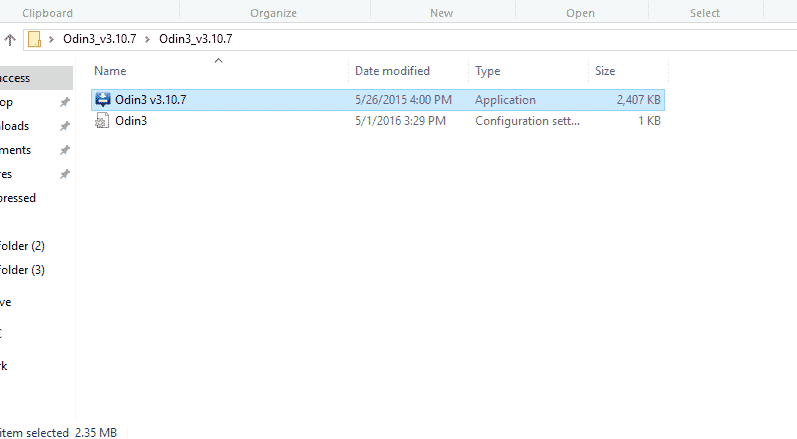Click the Odin3 configuration file icon

[x=102, y=120]
